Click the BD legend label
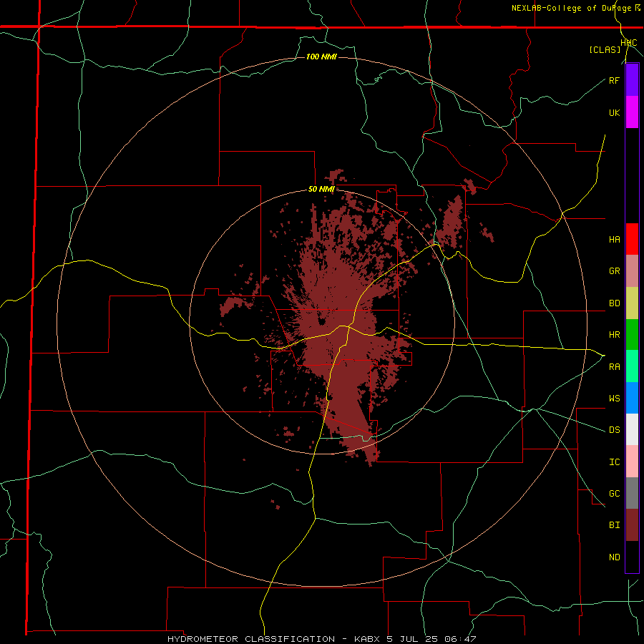 pyautogui.click(x=614, y=303)
